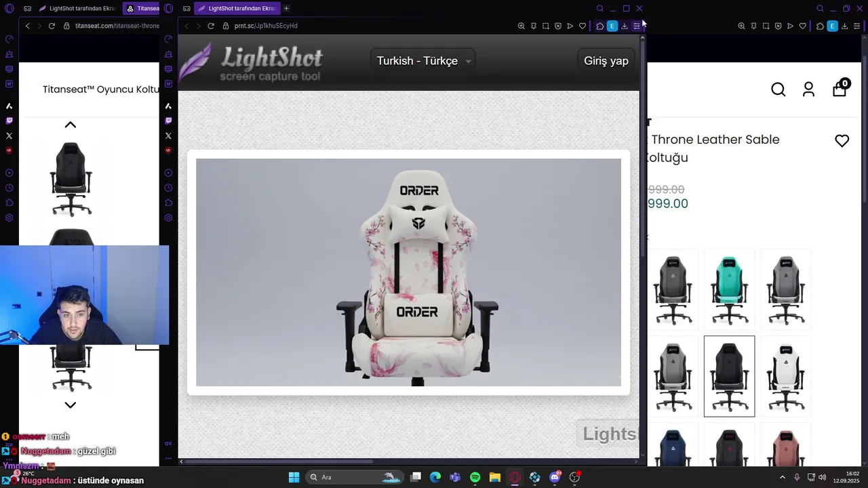The image size is (868, 488).
Task: Show next thumbnails with down chevron
Action: tap(70, 405)
